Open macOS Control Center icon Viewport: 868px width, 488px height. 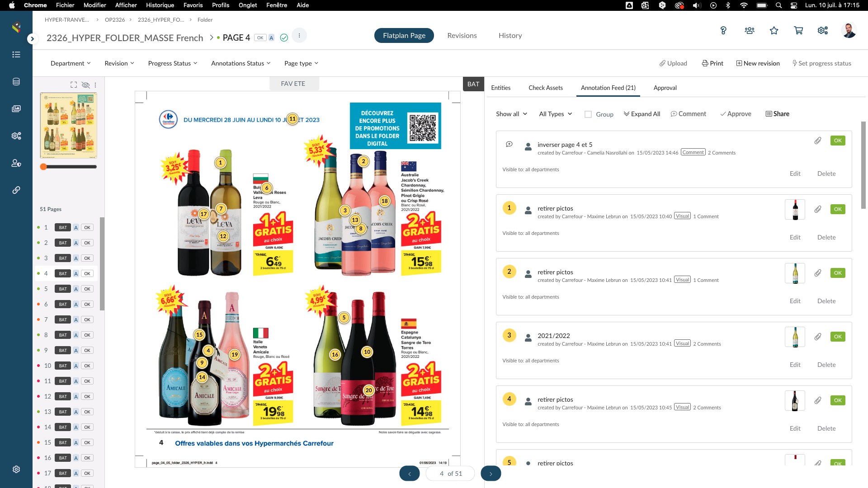click(794, 5)
